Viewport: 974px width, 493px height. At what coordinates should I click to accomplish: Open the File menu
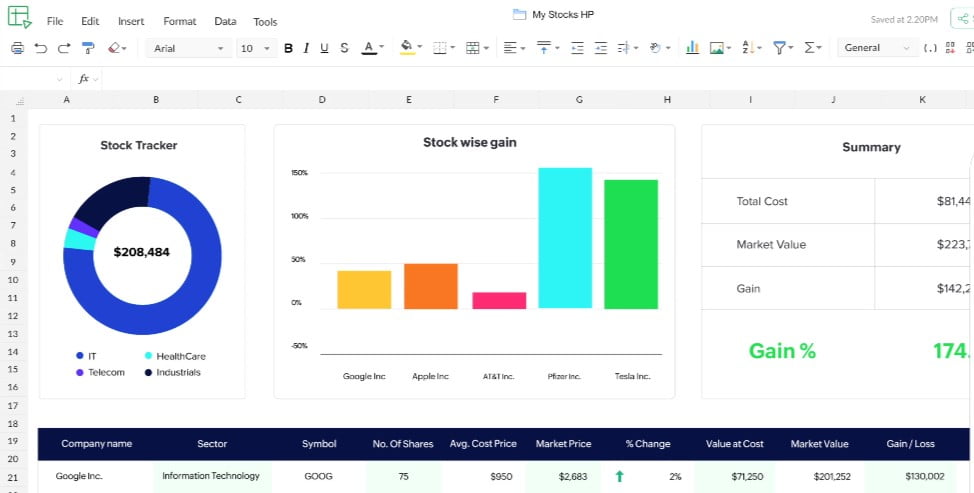pyautogui.click(x=55, y=21)
